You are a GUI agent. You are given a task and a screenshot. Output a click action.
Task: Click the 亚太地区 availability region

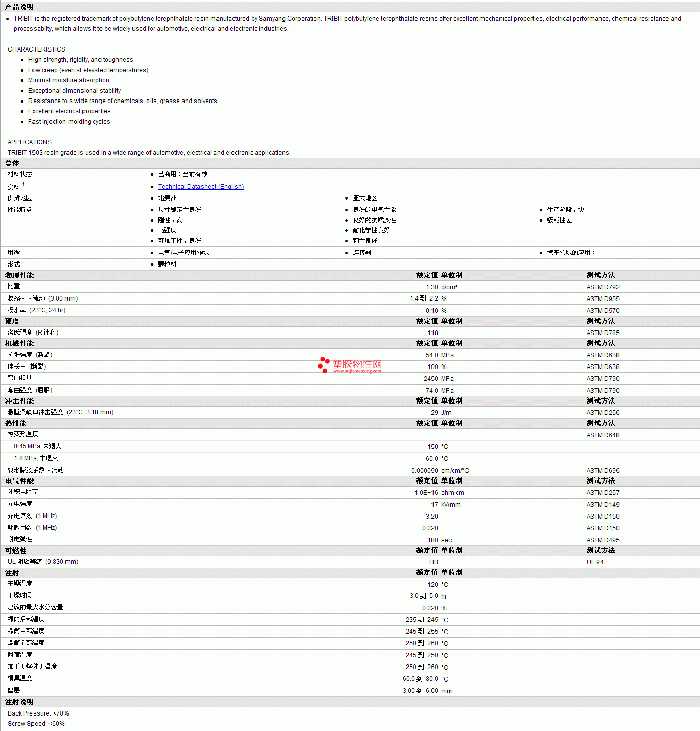click(365, 198)
